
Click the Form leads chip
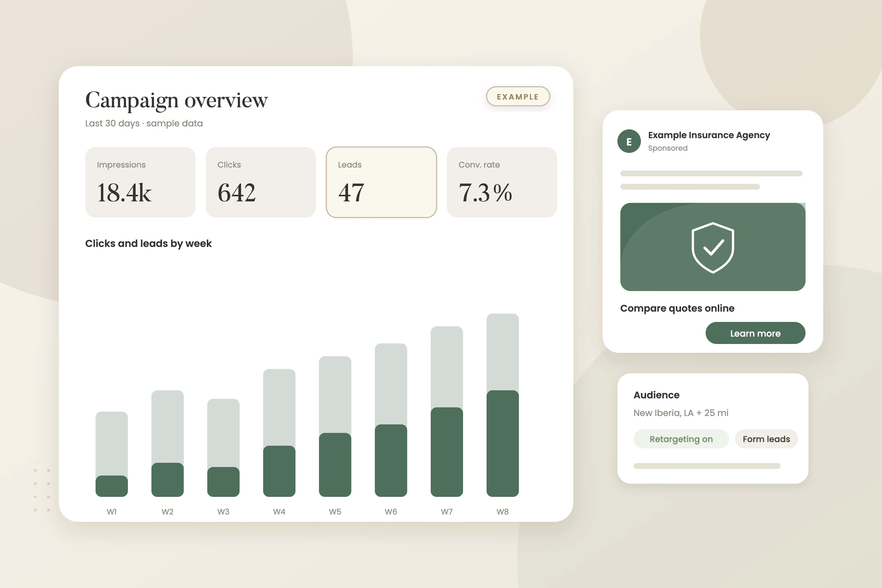(x=766, y=439)
